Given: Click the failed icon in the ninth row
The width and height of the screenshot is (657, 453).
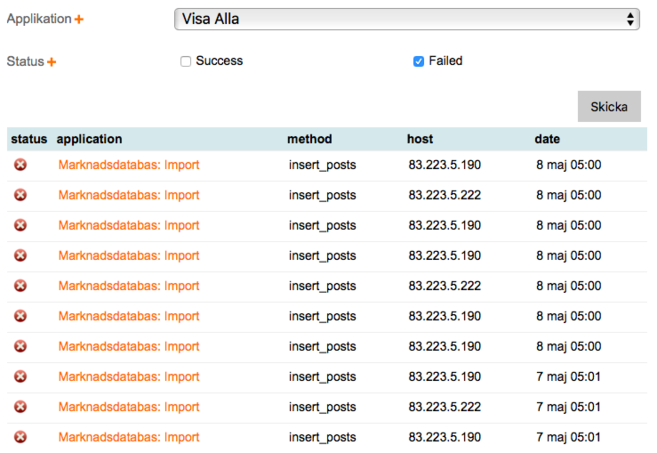Looking at the screenshot, I should click(x=20, y=407).
